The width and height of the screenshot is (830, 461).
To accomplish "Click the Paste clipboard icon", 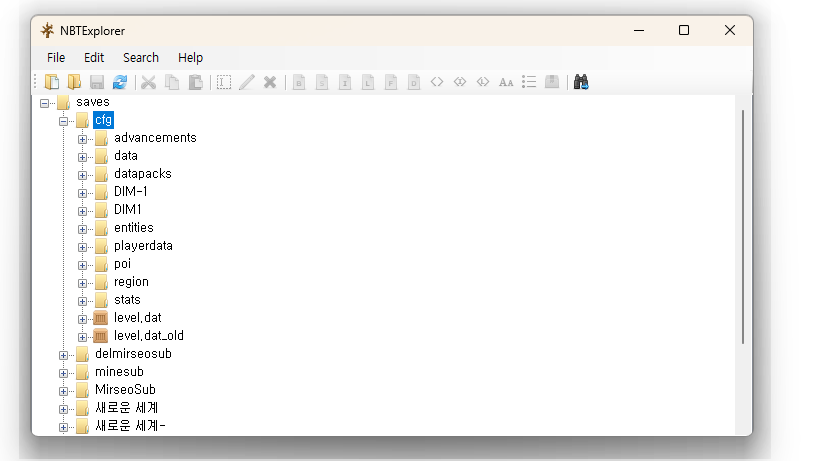I will point(196,82).
